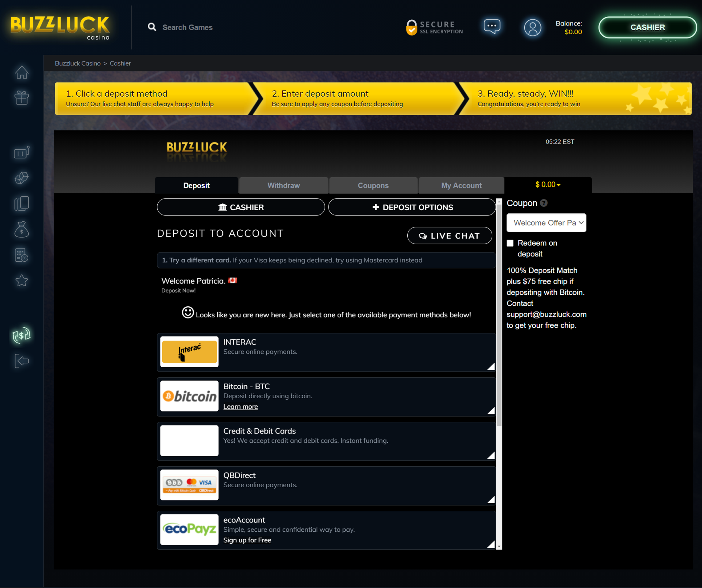The width and height of the screenshot is (702, 588).
Task: Open the live chat speech bubble icon
Action: [492, 27]
